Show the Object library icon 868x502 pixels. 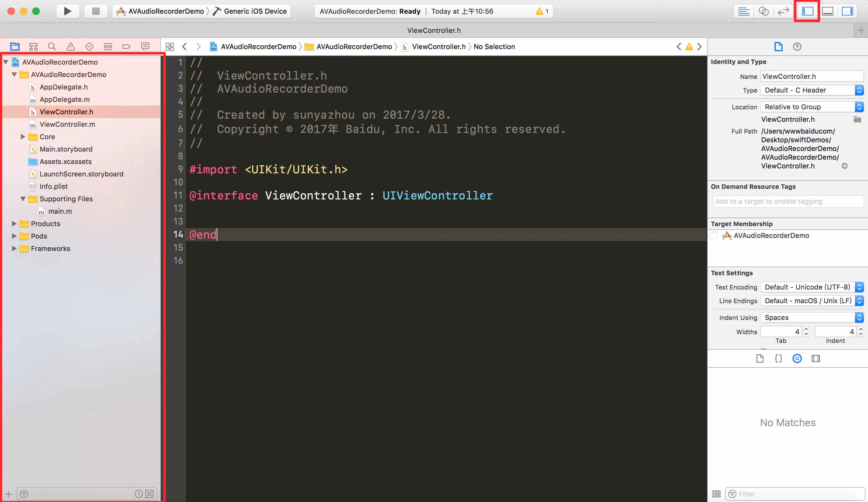click(x=797, y=358)
